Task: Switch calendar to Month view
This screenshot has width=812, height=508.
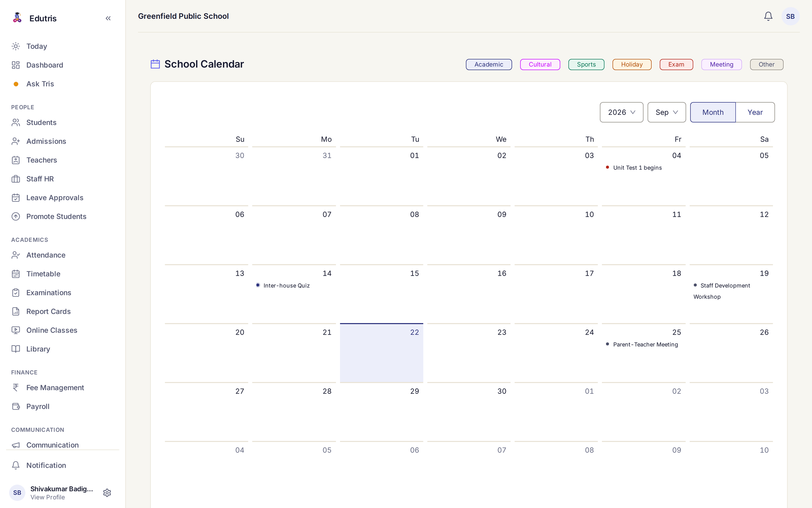Action: [713, 112]
